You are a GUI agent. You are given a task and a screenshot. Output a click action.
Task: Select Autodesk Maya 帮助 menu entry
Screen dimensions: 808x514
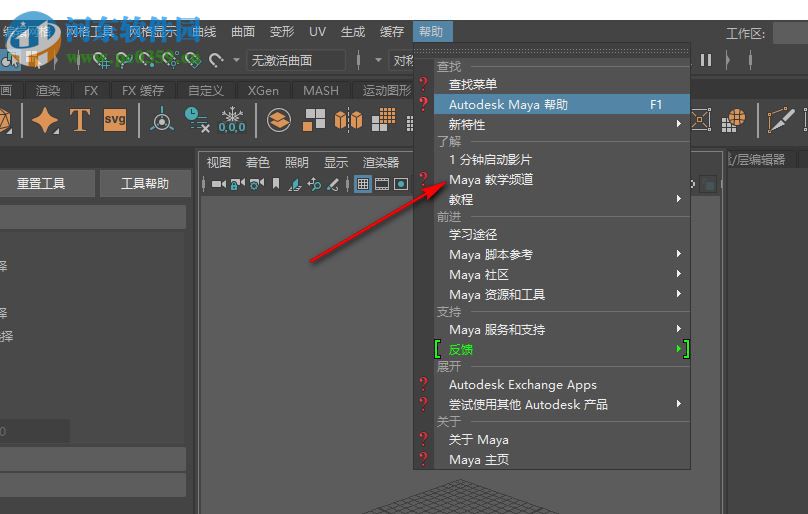(x=562, y=105)
